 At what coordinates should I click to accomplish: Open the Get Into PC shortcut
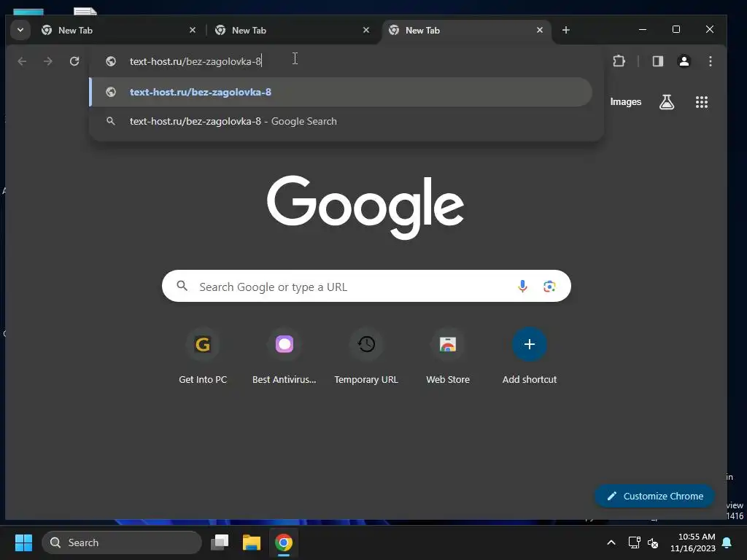[x=203, y=356]
